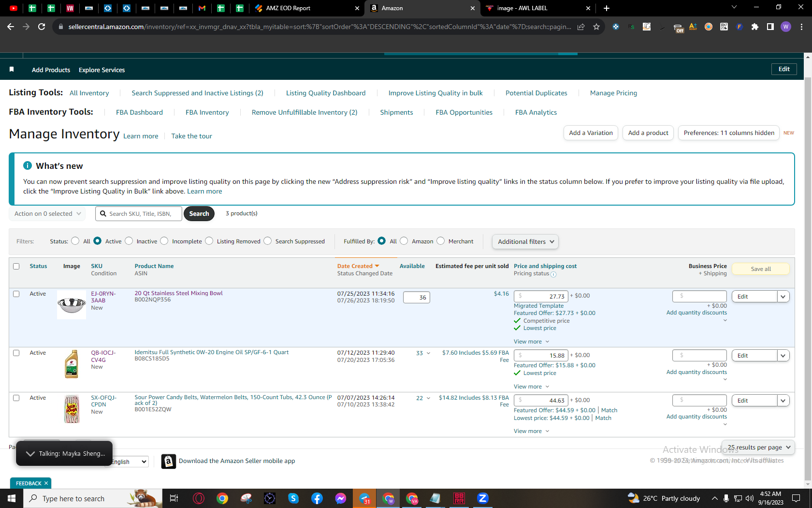Select the Incomplete status filter
The width and height of the screenshot is (812, 508).
coord(164,241)
